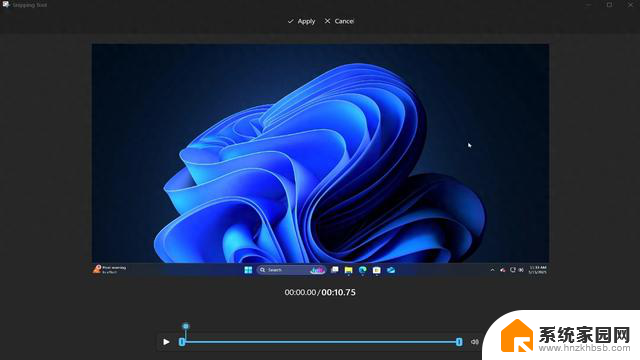Play the recorded video
Viewport: 640px width, 360px height.
pyautogui.click(x=166, y=342)
